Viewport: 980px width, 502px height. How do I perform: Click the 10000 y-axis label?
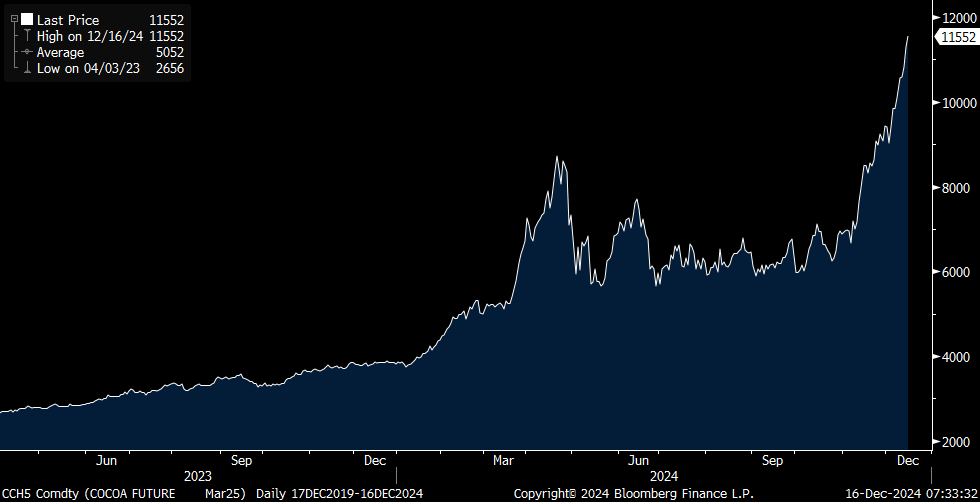[x=959, y=103]
